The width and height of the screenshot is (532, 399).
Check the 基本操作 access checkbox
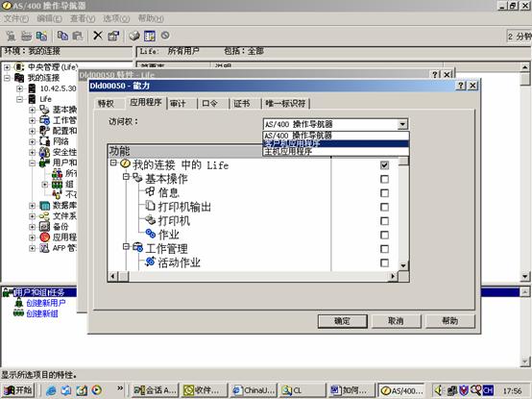click(x=384, y=179)
